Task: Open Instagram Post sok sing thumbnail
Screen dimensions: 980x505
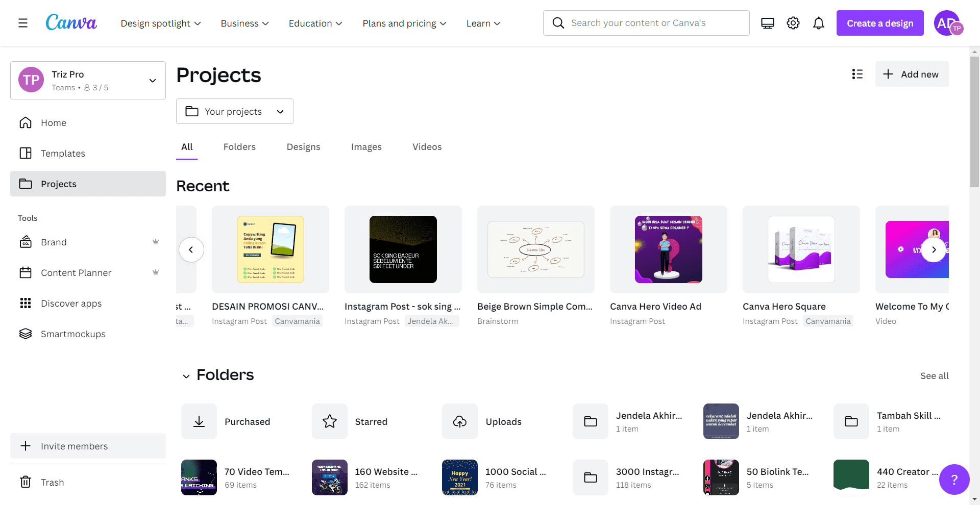Action: click(x=403, y=249)
